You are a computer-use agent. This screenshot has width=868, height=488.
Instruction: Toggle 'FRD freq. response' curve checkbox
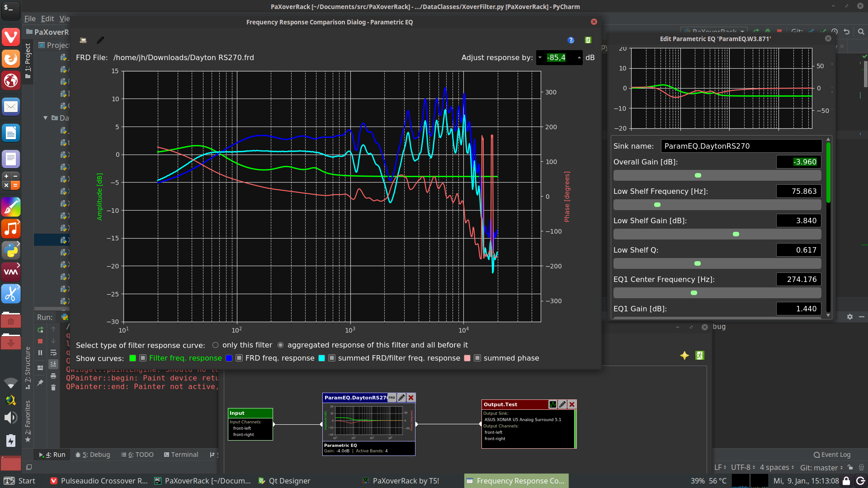pos(239,358)
